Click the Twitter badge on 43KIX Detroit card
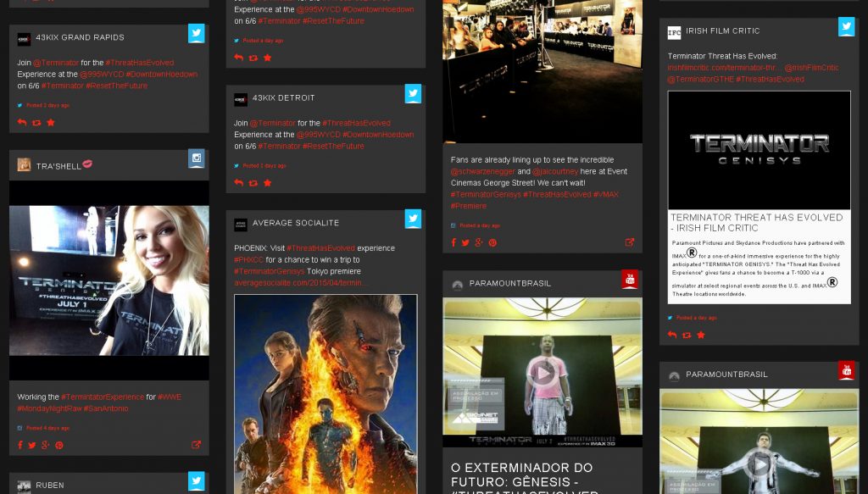 413,93
